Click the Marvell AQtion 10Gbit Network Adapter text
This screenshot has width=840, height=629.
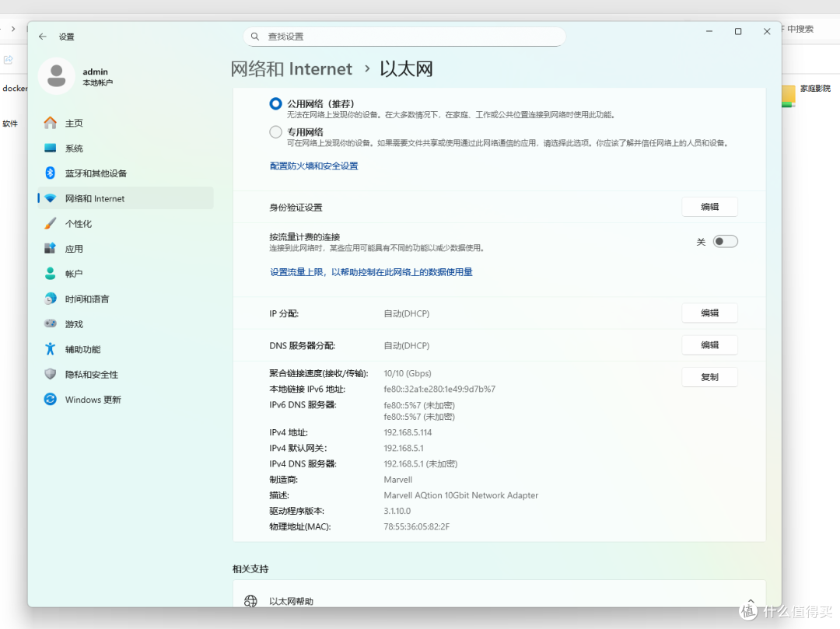pos(460,495)
